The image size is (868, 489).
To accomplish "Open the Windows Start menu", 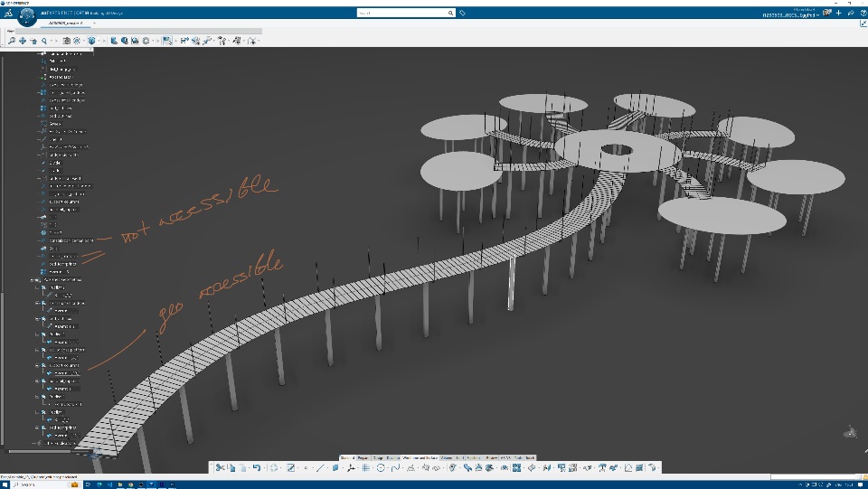I will click(4, 484).
